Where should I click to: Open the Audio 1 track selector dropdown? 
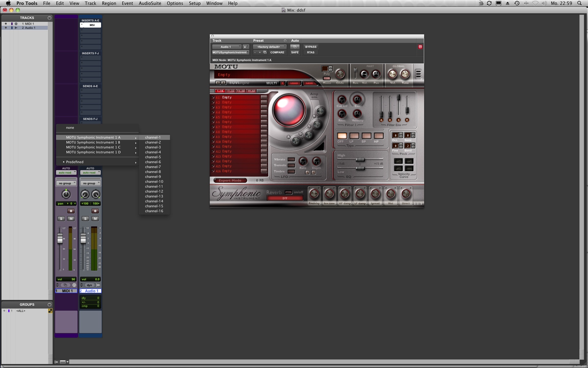point(227,47)
